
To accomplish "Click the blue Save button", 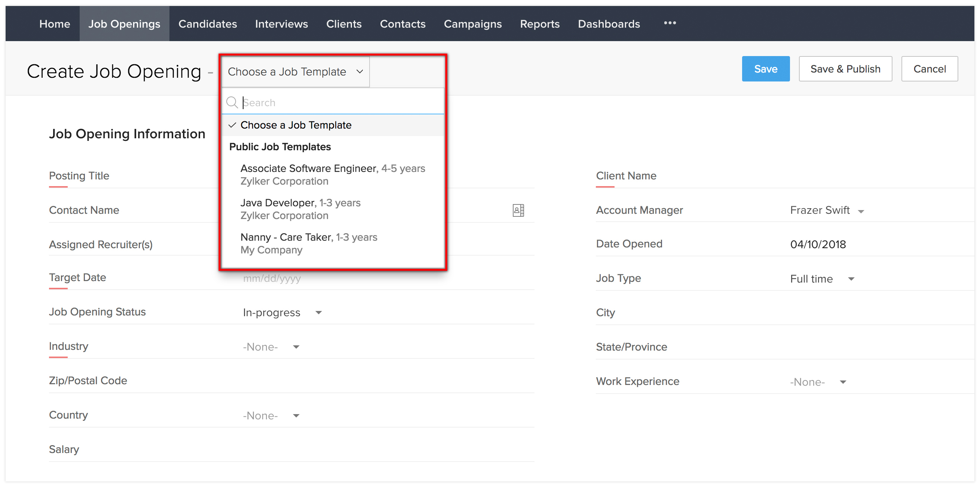I will coord(765,69).
